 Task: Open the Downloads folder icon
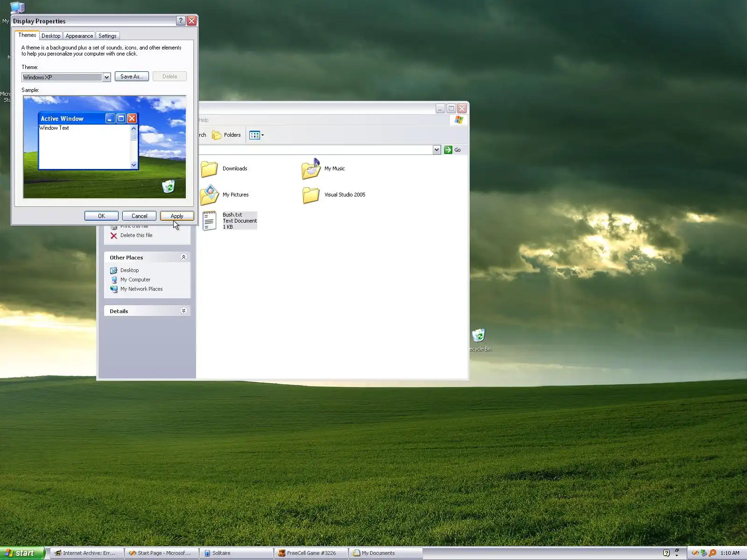(209, 169)
